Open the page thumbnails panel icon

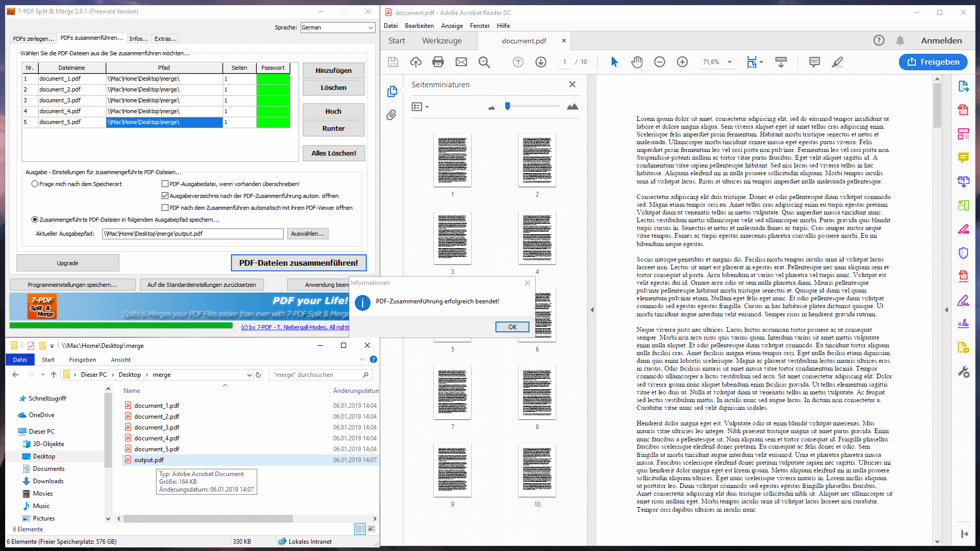click(x=392, y=91)
